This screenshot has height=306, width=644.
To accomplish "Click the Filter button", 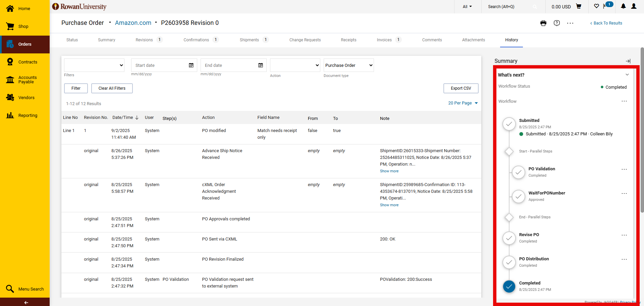I will pyautogui.click(x=76, y=88).
